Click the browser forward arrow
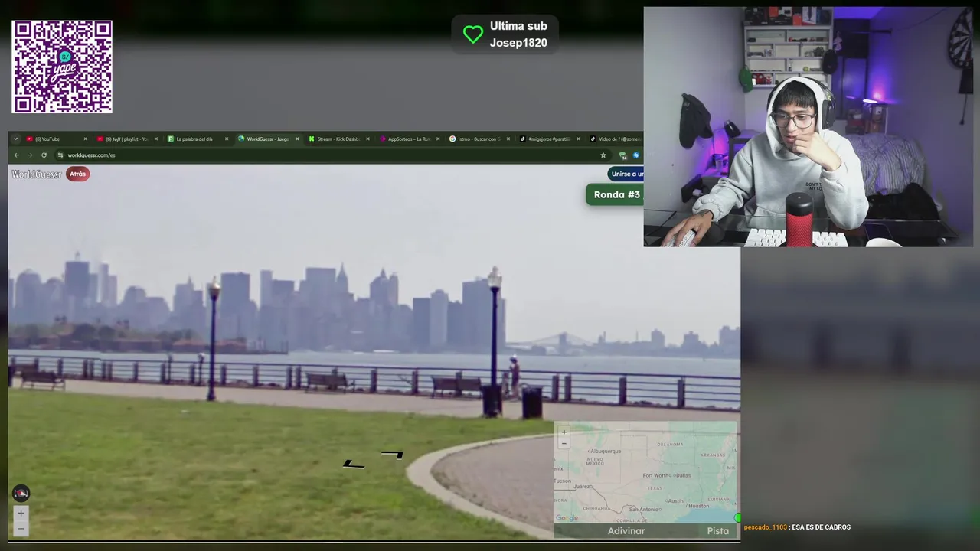Image resolution: width=980 pixels, height=551 pixels. point(31,155)
